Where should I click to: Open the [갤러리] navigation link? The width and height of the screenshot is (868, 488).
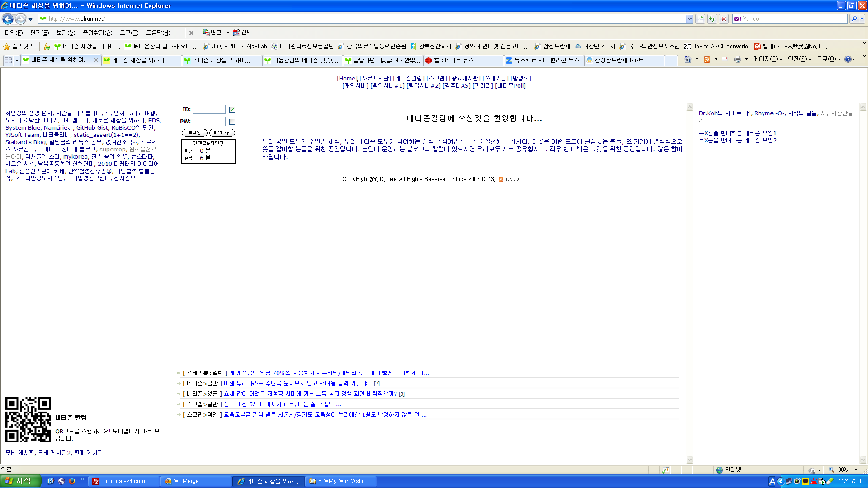click(x=483, y=85)
